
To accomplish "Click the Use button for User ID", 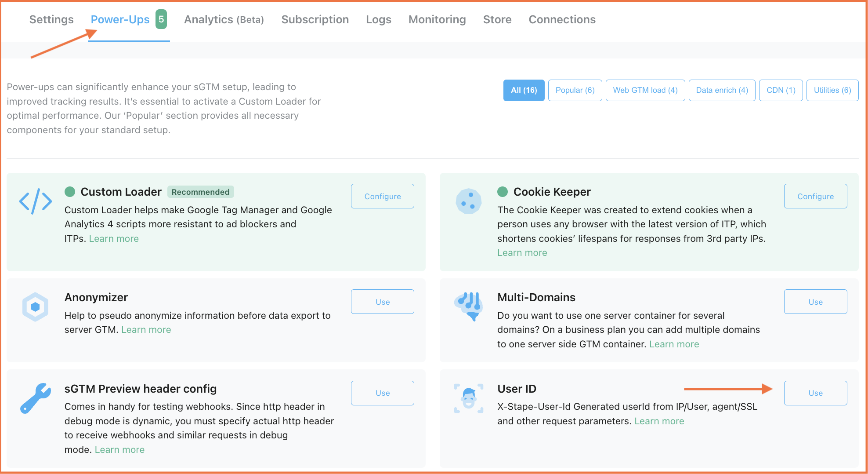I will pos(815,393).
